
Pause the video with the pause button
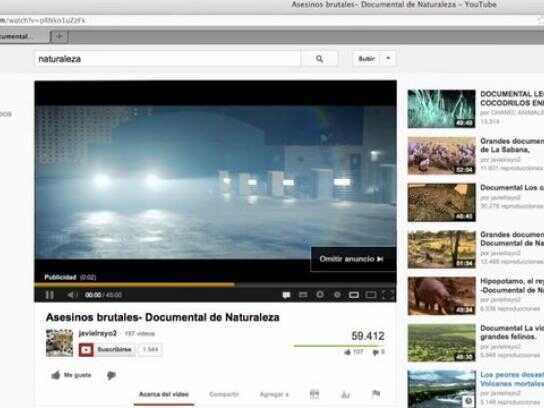[x=50, y=295]
